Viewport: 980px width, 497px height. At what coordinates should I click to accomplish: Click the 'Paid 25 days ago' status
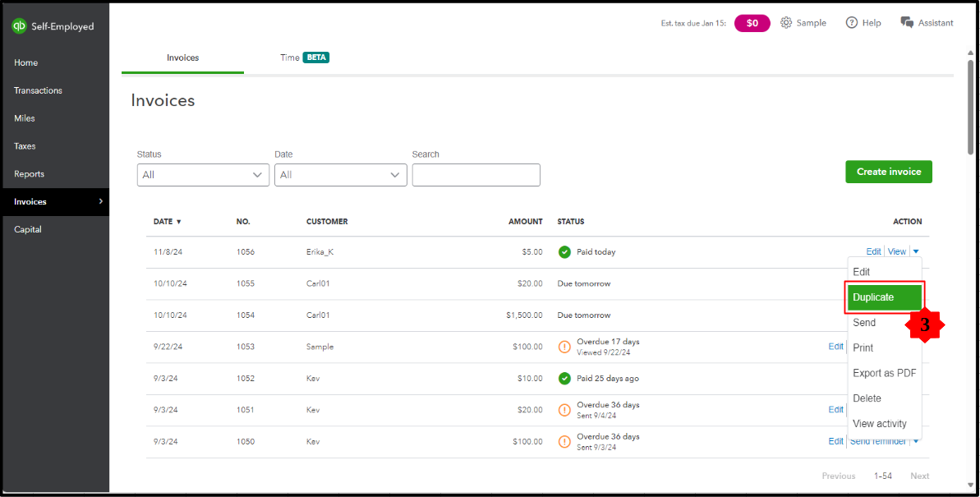pos(608,378)
